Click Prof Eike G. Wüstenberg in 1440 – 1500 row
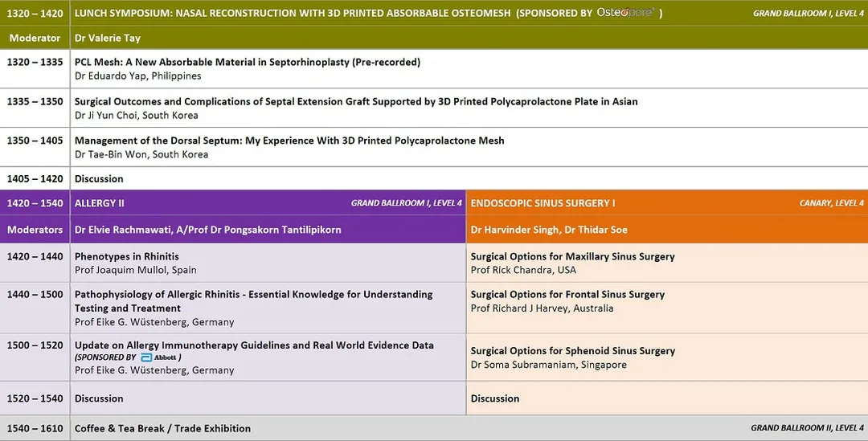868x441 pixels. pyautogui.click(x=154, y=322)
